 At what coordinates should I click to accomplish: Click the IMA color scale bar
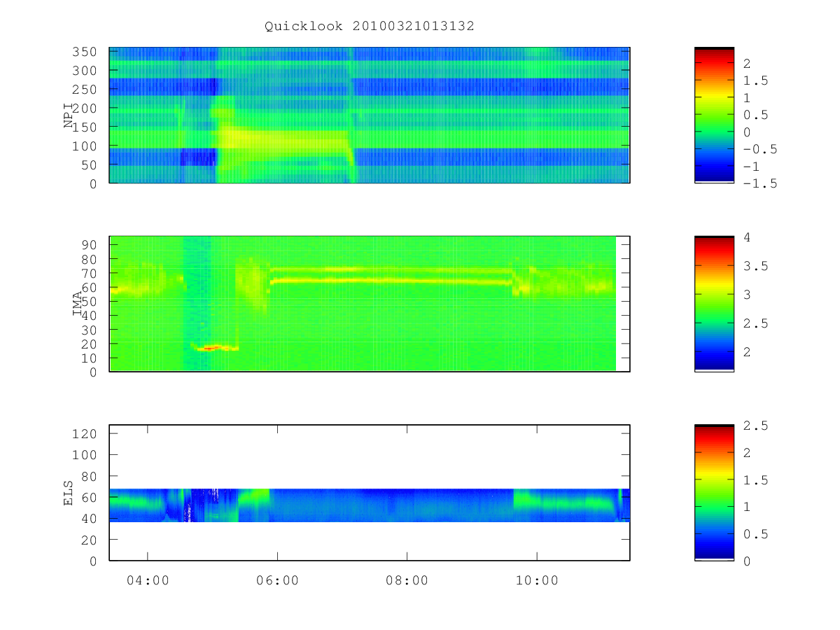714,304
